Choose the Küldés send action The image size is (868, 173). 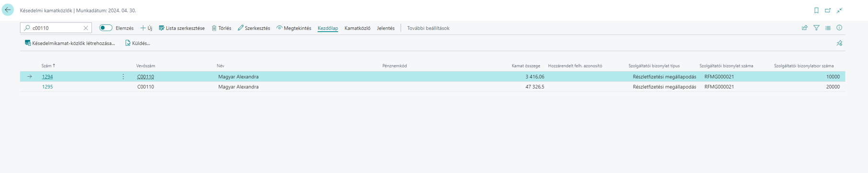[138, 43]
